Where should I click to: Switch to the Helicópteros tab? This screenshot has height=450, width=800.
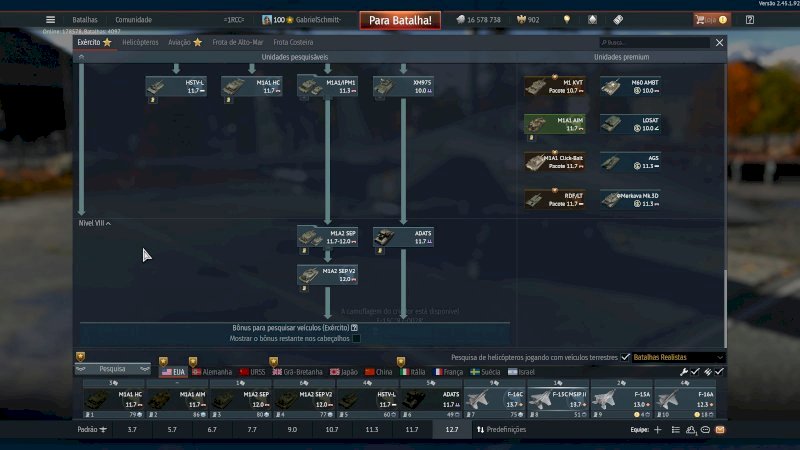pyautogui.click(x=139, y=43)
